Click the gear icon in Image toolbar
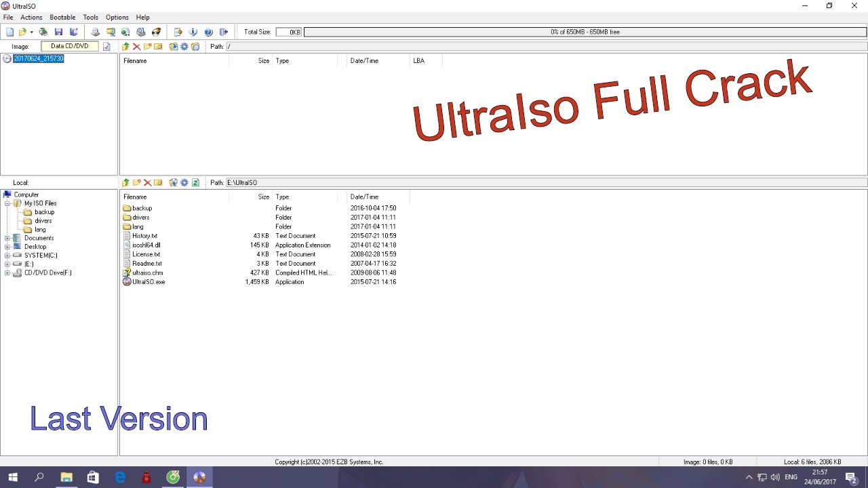Image resolution: width=868 pixels, height=488 pixels. 184,47
